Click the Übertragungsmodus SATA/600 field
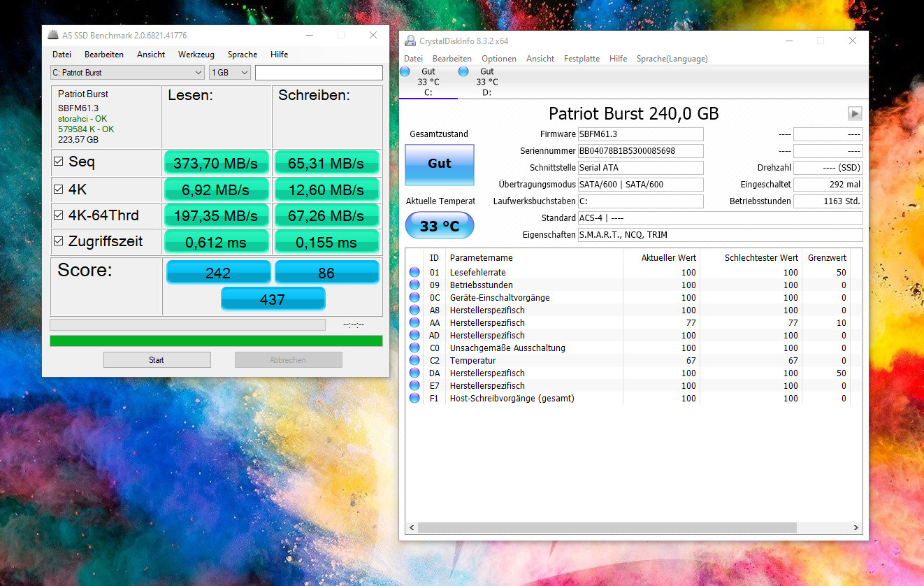This screenshot has width=924, height=586. tap(640, 185)
